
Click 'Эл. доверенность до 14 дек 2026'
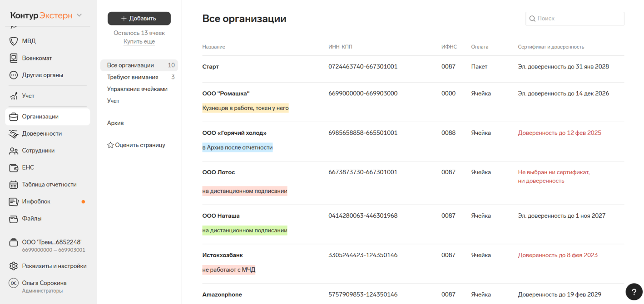pyautogui.click(x=563, y=93)
